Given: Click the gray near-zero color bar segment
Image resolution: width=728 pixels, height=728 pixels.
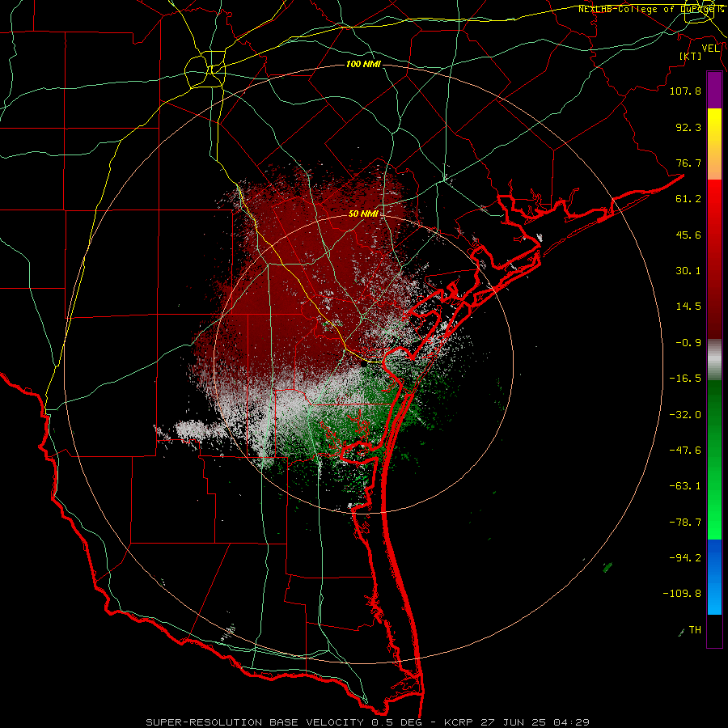Looking at the screenshot, I should click(x=714, y=359).
